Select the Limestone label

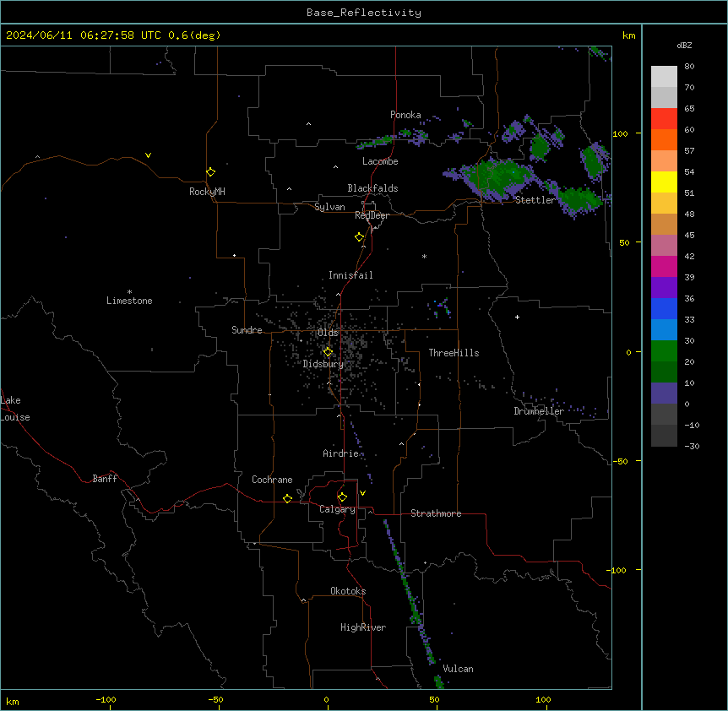tap(129, 301)
